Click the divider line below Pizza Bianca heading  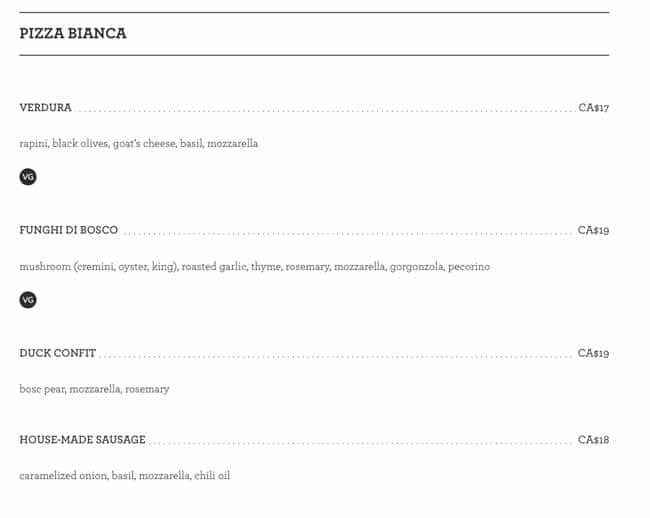coord(314,55)
